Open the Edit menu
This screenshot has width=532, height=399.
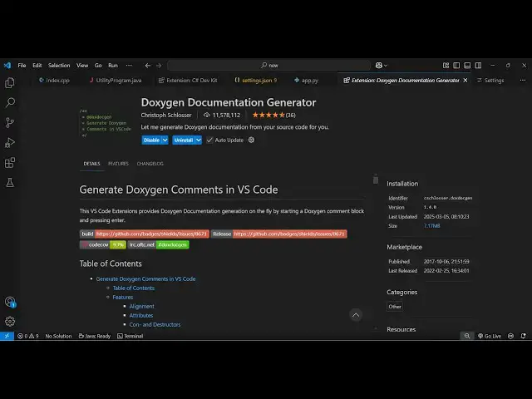point(37,65)
